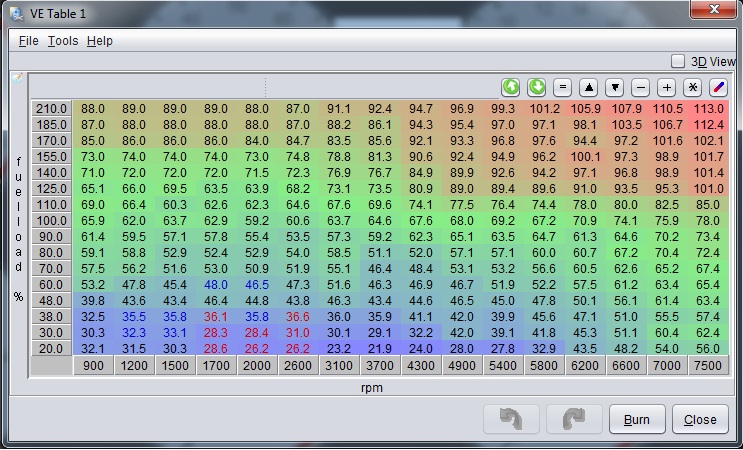Click the equals (set value) toolbar icon
Screen dimensions: 743x450
(x=563, y=87)
